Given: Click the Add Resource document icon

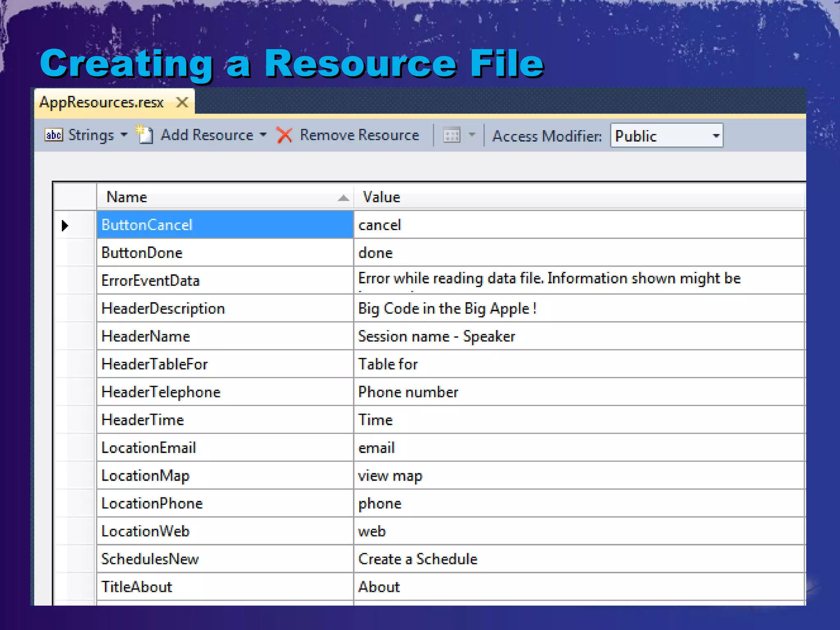Looking at the screenshot, I should 144,135.
